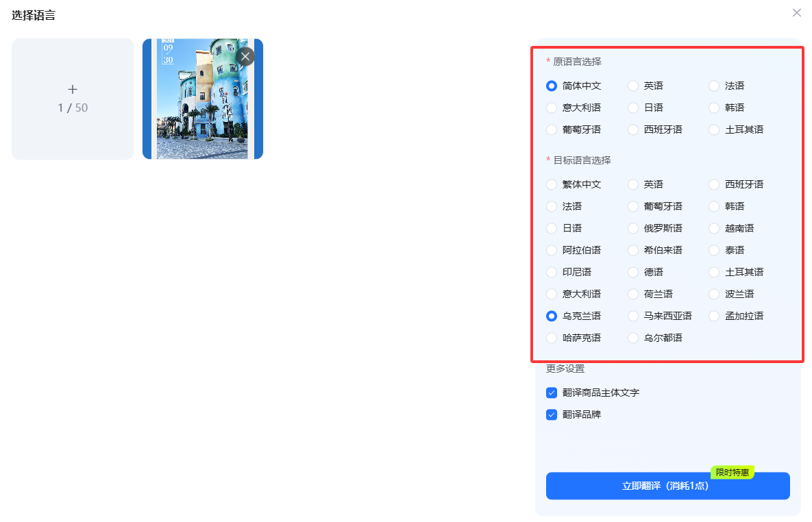Select 哈萨克语 as target language
The height and width of the screenshot is (522, 812).
(x=552, y=338)
